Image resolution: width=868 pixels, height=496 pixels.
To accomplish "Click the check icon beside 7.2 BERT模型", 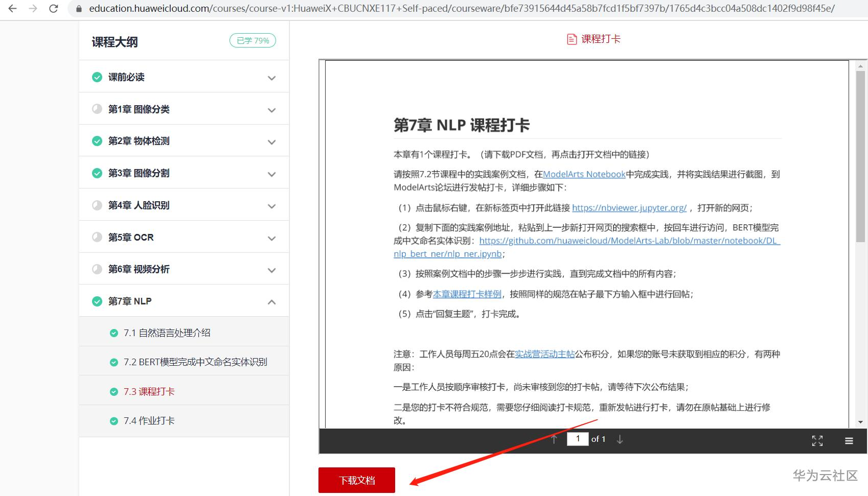I will click(114, 362).
